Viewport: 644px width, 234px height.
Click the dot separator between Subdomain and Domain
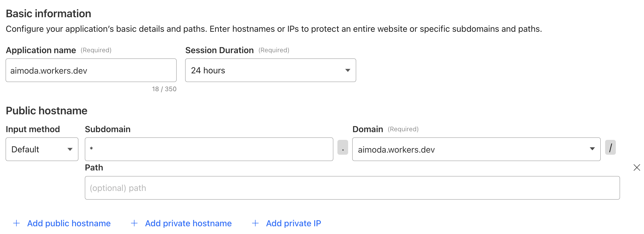tap(343, 148)
